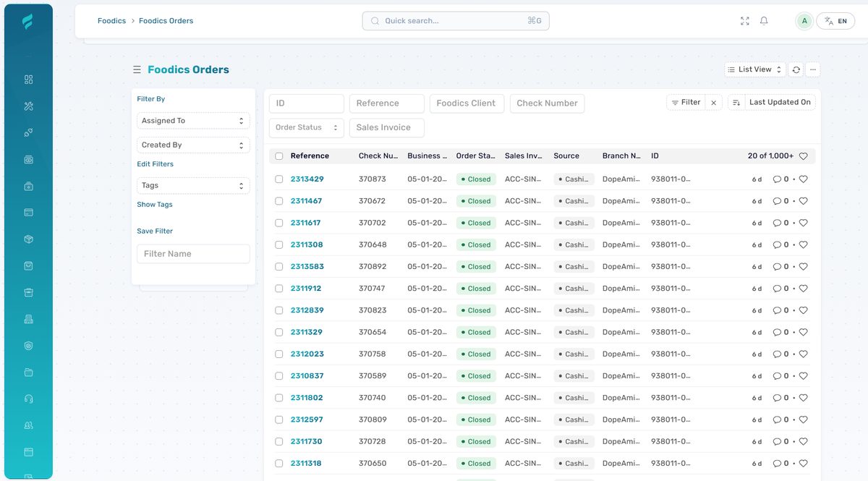Like order 2313429 with heart icon
The height and width of the screenshot is (481, 868).
point(803,179)
